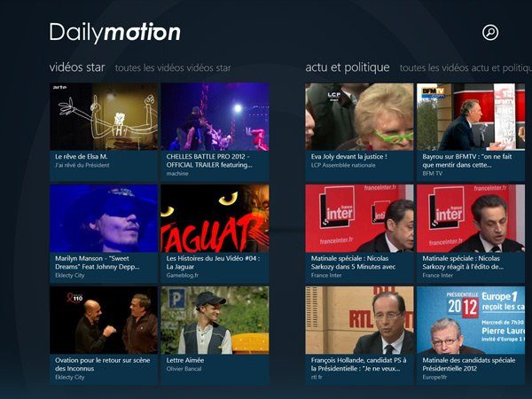Open all videos link for actu et politique
The image size is (532, 399).
[x=465, y=68]
